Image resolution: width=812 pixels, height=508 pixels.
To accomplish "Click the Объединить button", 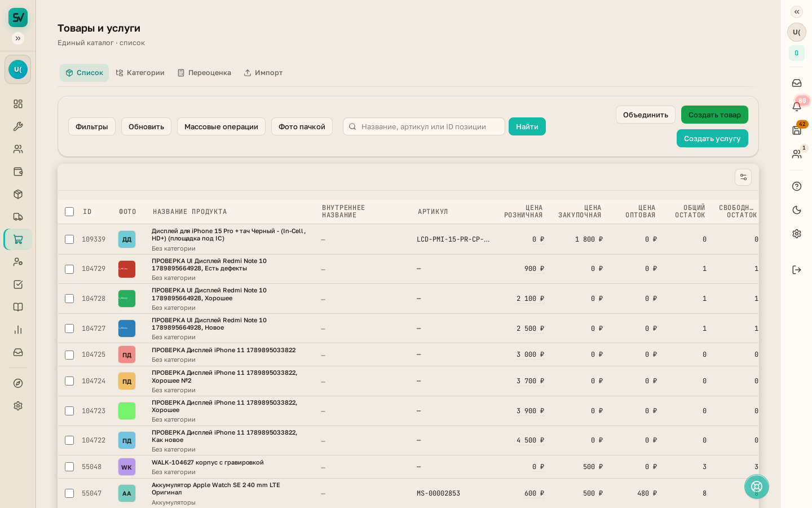I will point(646,115).
